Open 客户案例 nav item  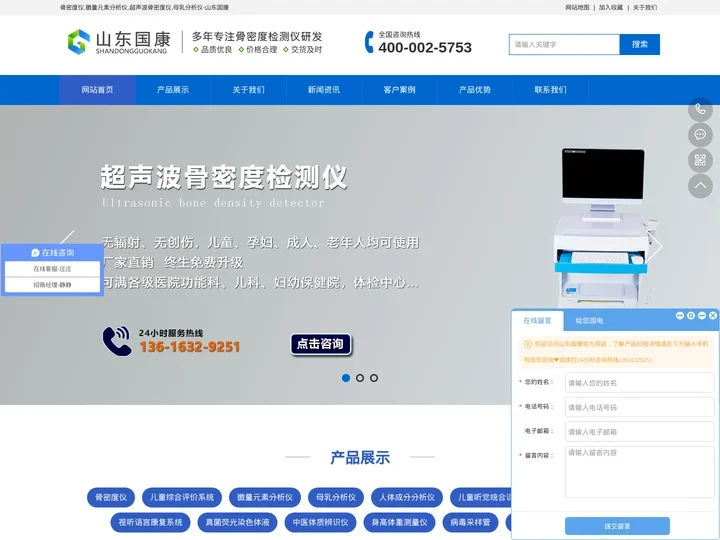click(x=399, y=90)
